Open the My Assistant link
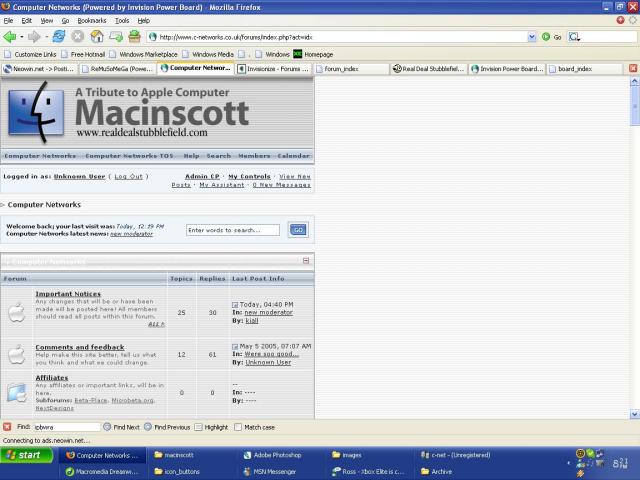640x480 pixels. pyautogui.click(x=222, y=185)
